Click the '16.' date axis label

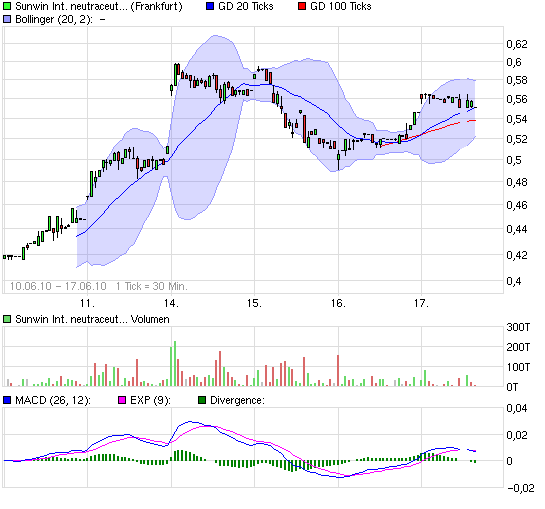click(338, 303)
